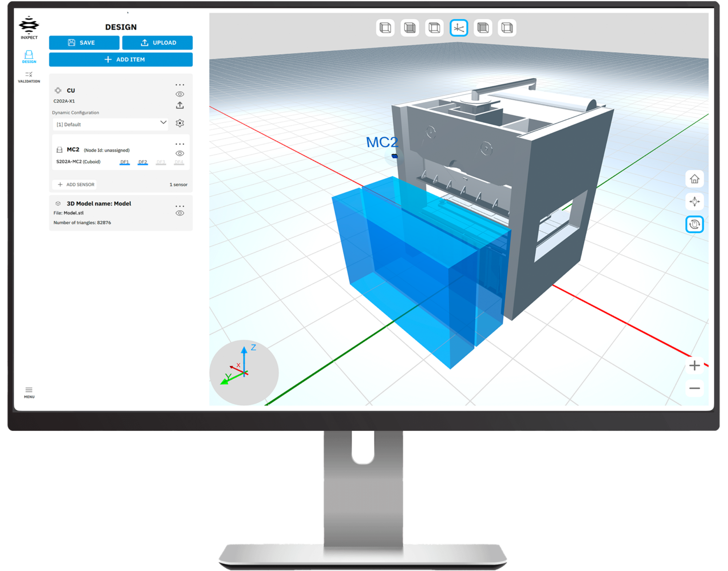
Task: Click the zoom in plus icon
Action: tap(695, 365)
